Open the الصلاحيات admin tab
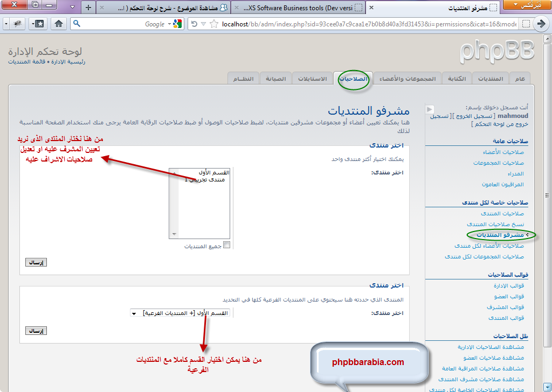 tap(353, 79)
